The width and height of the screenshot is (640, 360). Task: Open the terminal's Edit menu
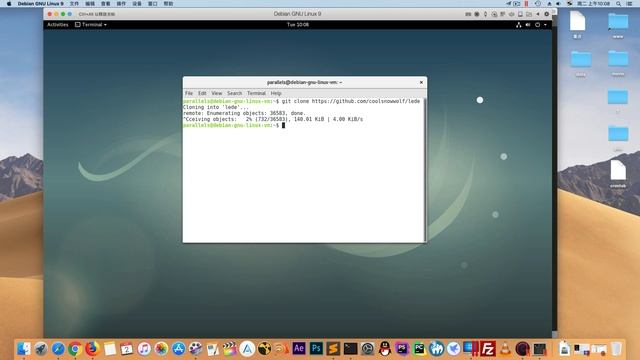click(202, 93)
